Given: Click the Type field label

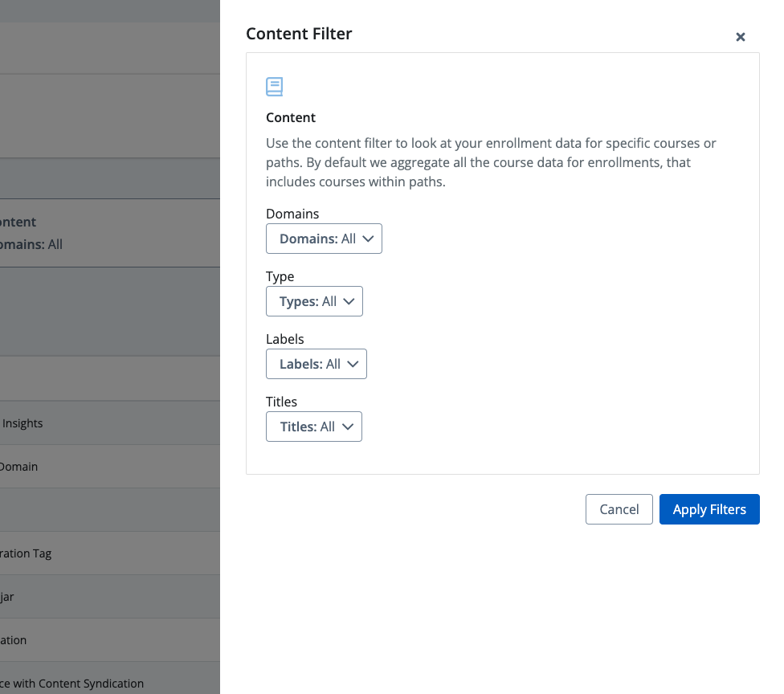Looking at the screenshot, I should click(x=280, y=276).
